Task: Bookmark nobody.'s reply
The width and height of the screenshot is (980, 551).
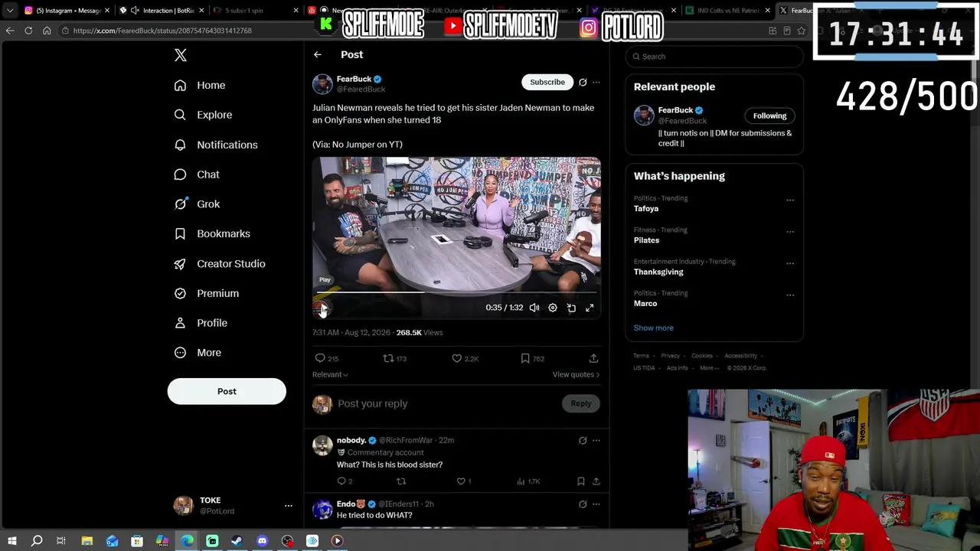Action: pyautogui.click(x=581, y=481)
